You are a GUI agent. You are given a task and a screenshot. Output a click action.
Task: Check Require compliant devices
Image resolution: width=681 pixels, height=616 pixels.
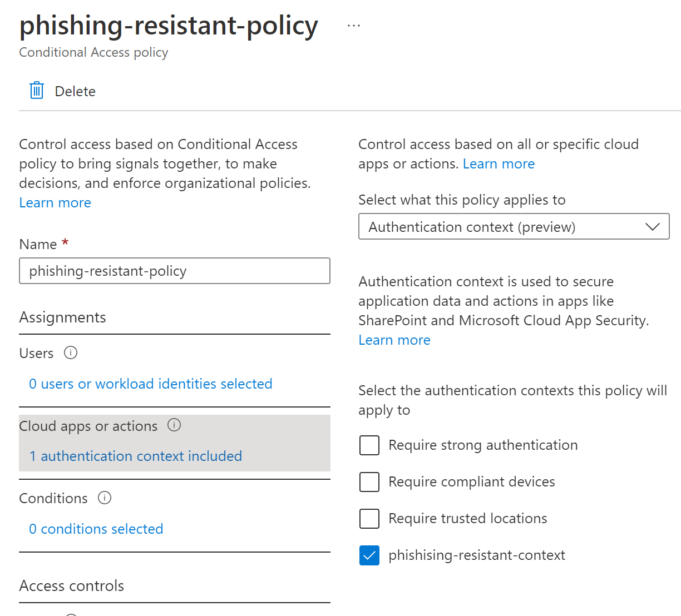click(369, 482)
